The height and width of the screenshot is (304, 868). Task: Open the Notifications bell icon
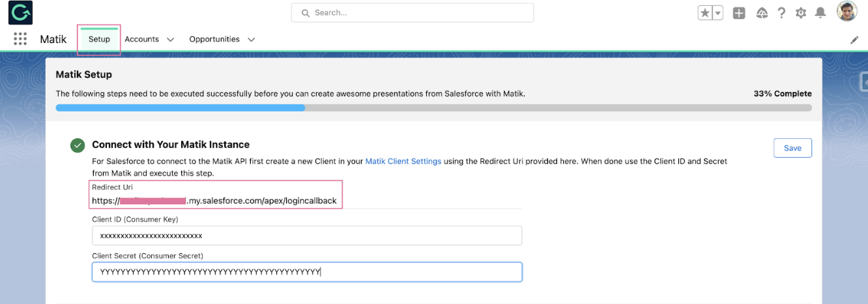pyautogui.click(x=820, y=13)
